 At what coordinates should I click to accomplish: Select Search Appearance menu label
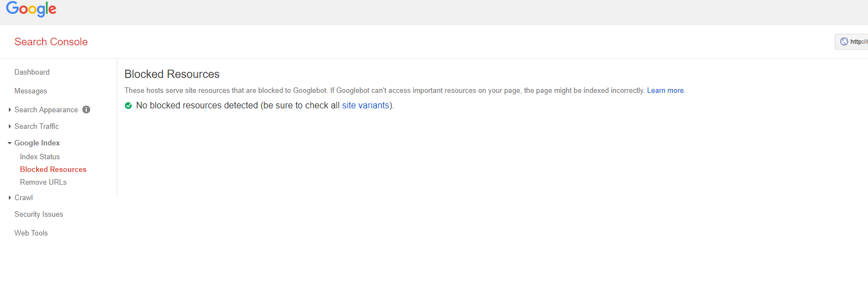[x=46, y=110]
